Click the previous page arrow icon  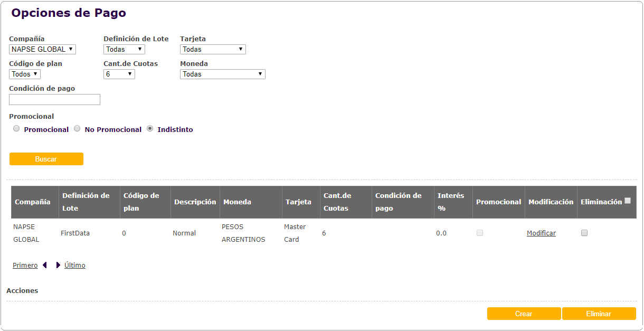pyautogui.click(x=45, y=265)
